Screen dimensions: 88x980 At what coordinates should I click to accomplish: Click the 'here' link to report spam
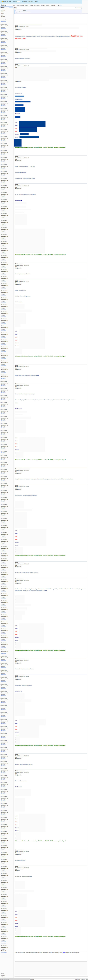pyautogui.click(x=64, y=953)
